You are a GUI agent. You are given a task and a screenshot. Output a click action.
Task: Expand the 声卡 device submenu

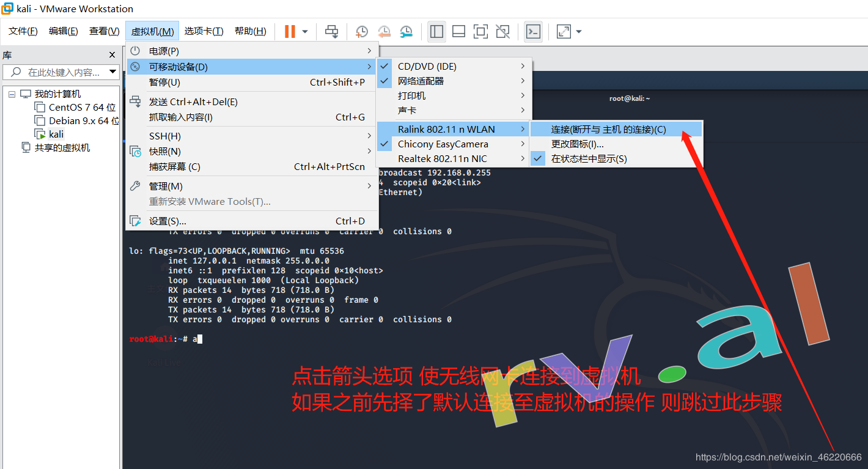[x=454, y=110]
